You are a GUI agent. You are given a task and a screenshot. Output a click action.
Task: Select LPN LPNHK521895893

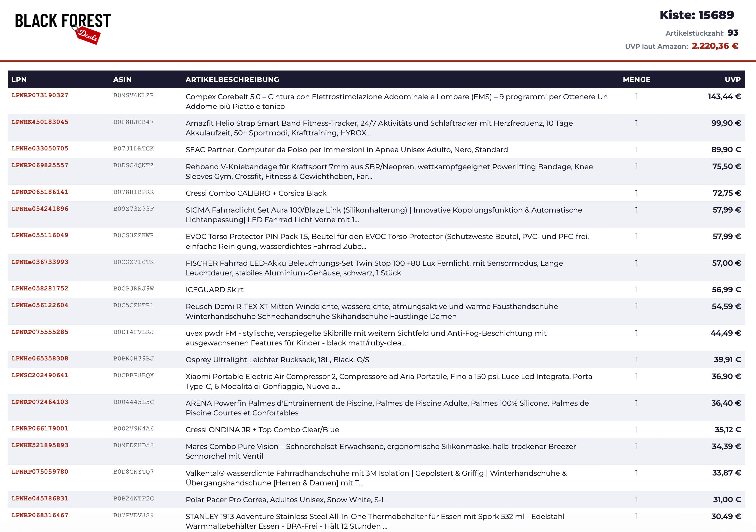click(x=40, y=445)
